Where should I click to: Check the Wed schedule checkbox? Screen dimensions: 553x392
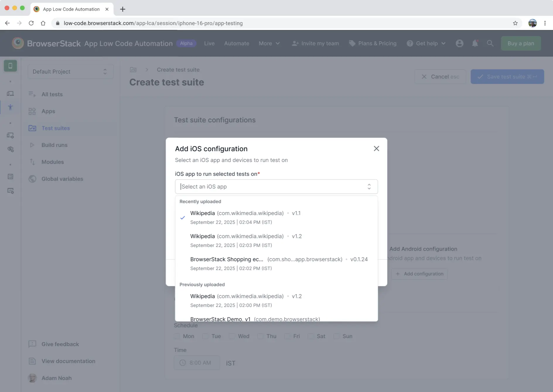point(231,336)
